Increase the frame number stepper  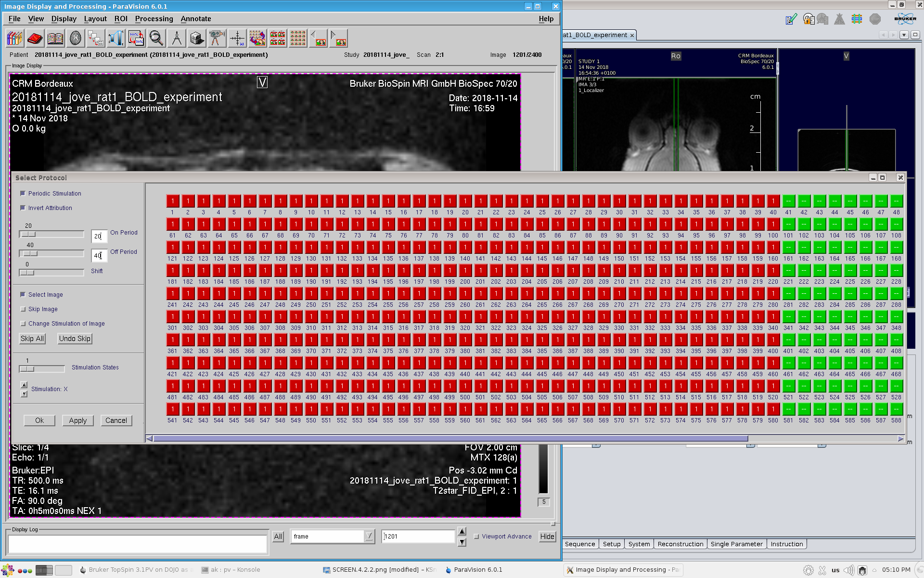(462, 531)
